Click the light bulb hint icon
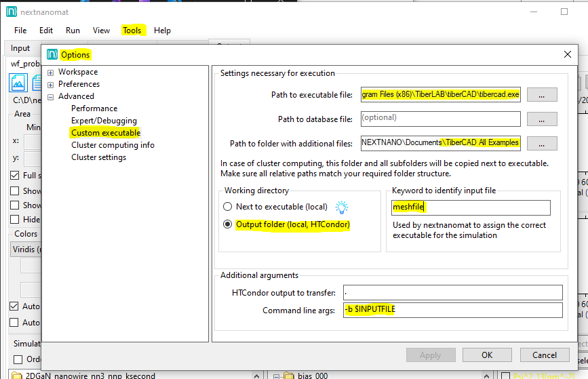 [342, 207]
